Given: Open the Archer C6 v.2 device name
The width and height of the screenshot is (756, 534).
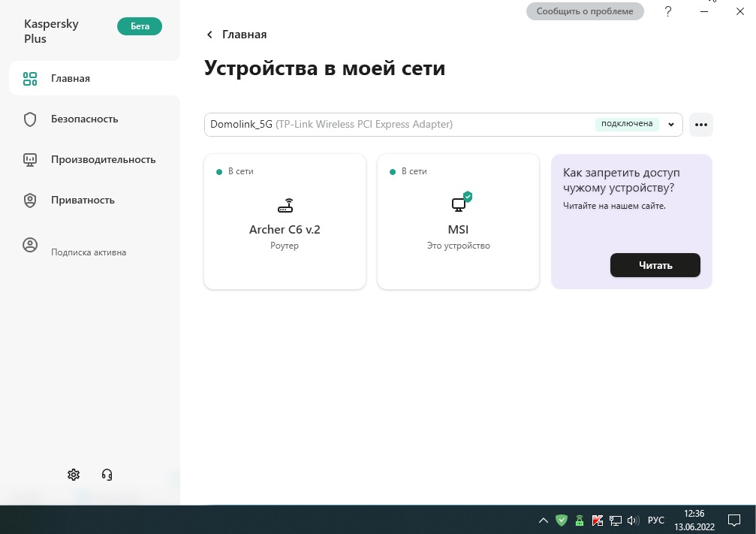Looking at the screenshot, I should point(285,230).
